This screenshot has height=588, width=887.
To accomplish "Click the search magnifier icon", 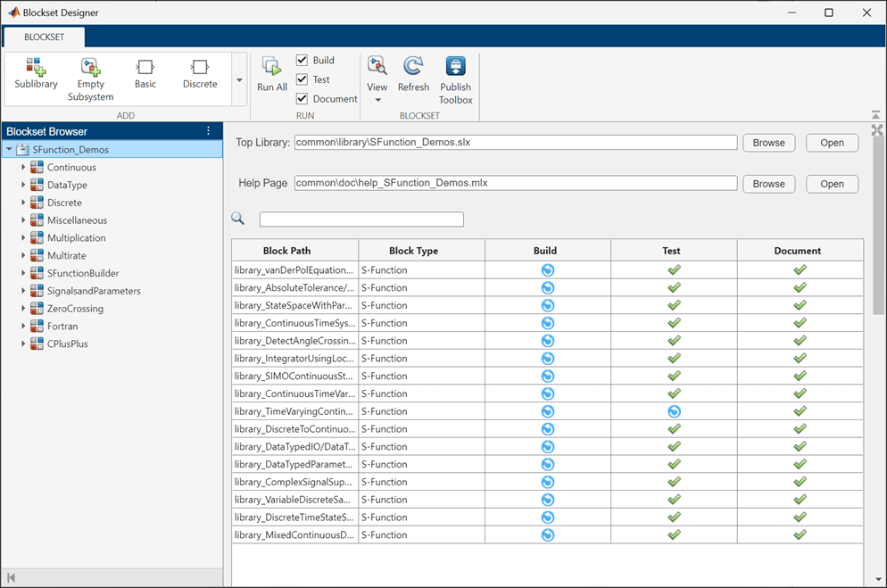I will (x=237, y=219).
